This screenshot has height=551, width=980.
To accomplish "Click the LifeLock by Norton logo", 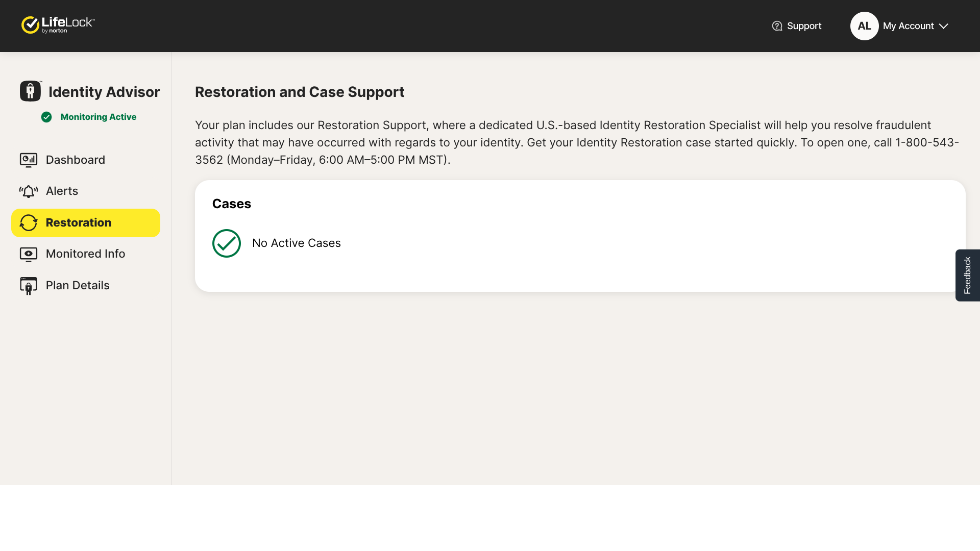I will tap(58, 25).
